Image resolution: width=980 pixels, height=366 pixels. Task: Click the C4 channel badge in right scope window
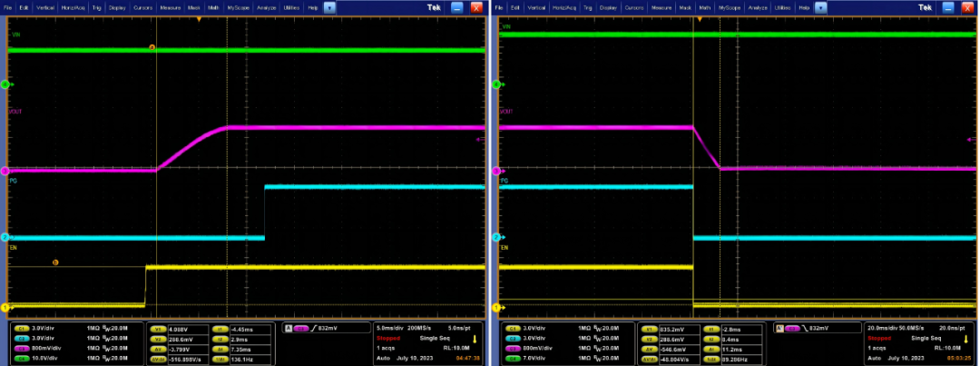(x=513, y=359)
